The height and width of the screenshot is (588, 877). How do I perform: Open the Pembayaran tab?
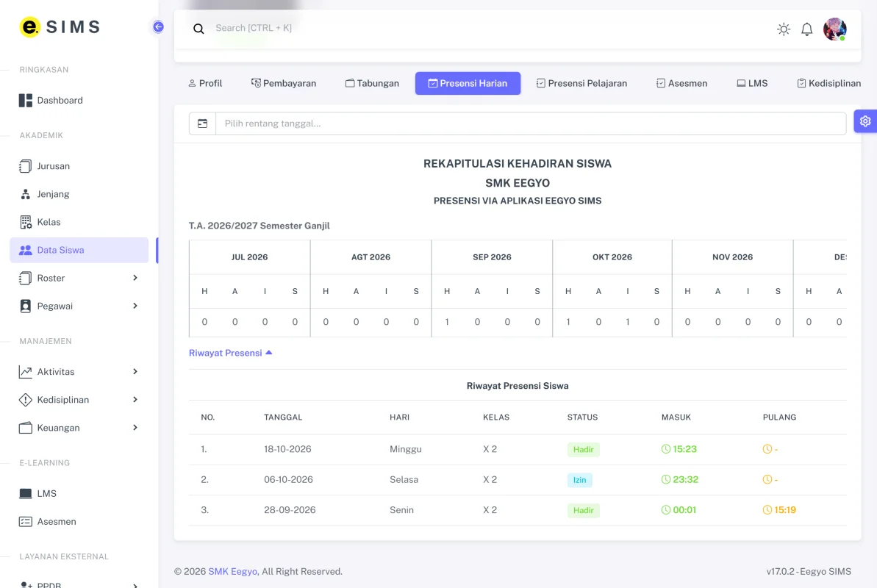tap(284, 83)
